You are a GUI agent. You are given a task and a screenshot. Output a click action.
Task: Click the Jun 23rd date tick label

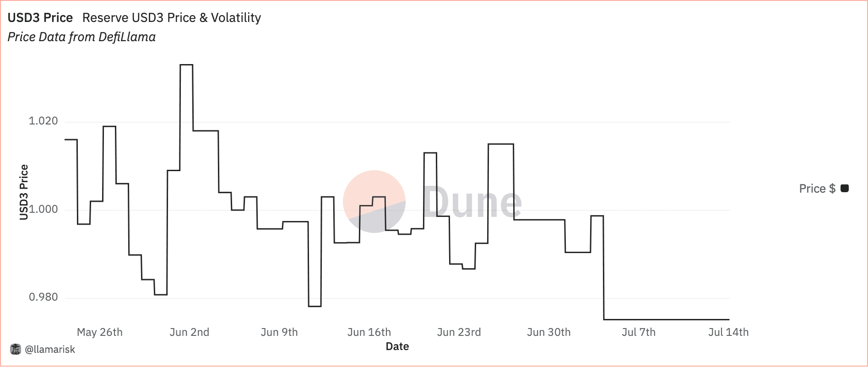(x=459, y=332)
